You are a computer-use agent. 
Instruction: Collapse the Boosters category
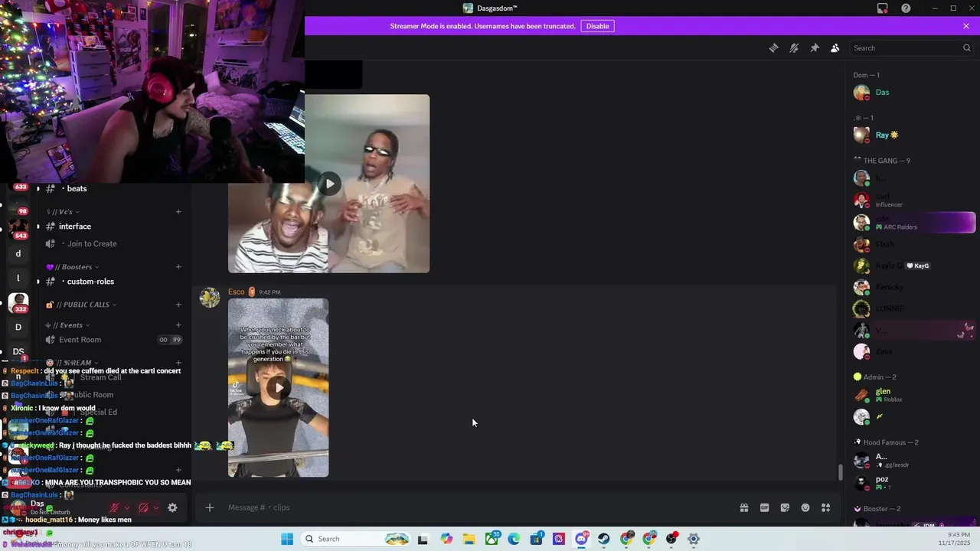[73, 267]
